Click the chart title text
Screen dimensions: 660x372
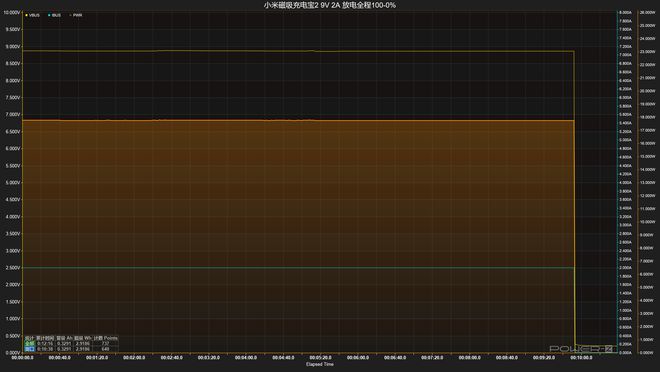tap(330, 5)
